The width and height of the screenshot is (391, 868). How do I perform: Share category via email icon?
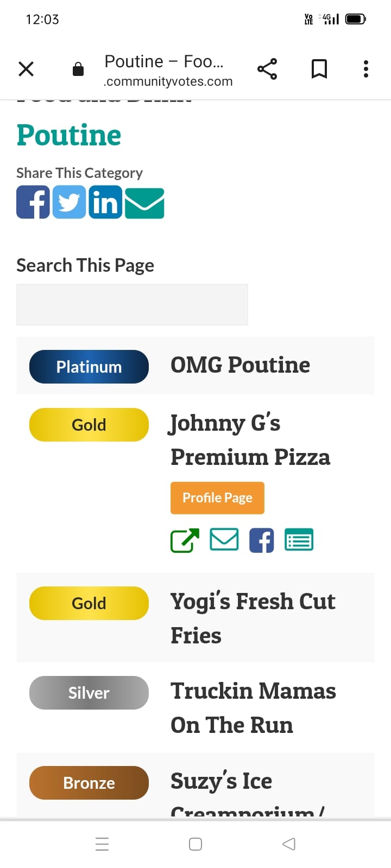tap(144, 203)
